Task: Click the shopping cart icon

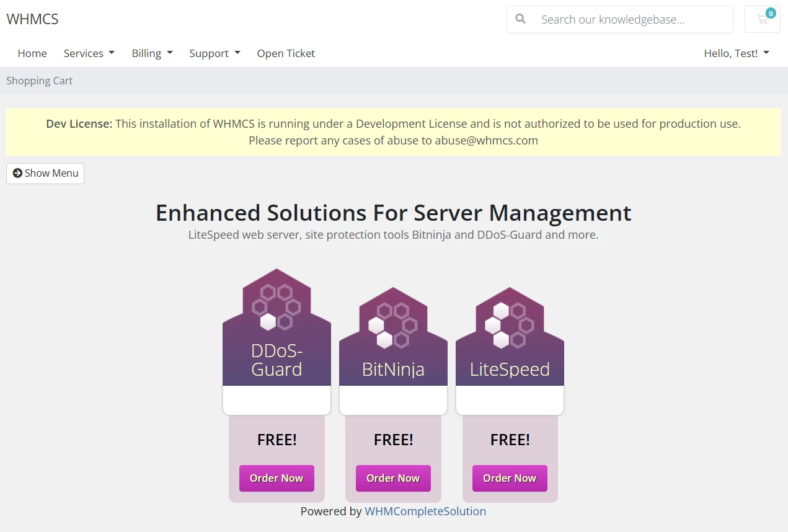Action: coord(761,20)
